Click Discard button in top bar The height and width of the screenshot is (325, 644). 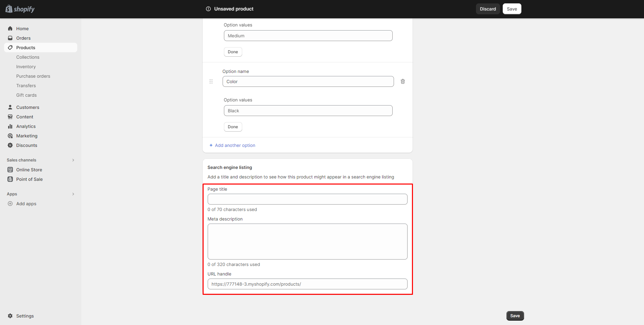(x=488, y=9)
